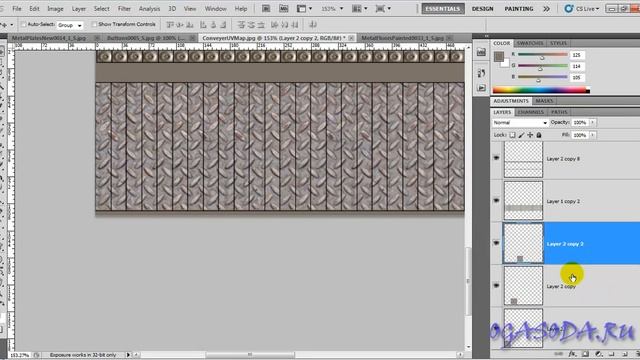Switch to the Masks tab

544,101
